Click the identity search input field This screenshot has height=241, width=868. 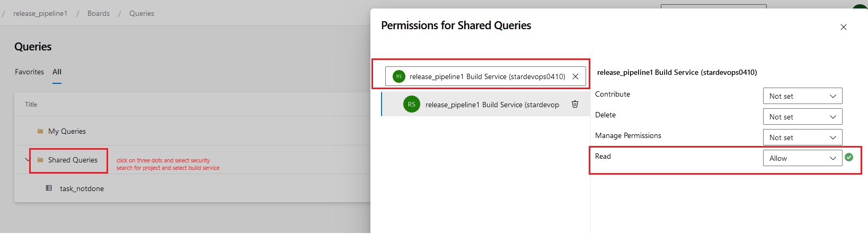[485, 76]
